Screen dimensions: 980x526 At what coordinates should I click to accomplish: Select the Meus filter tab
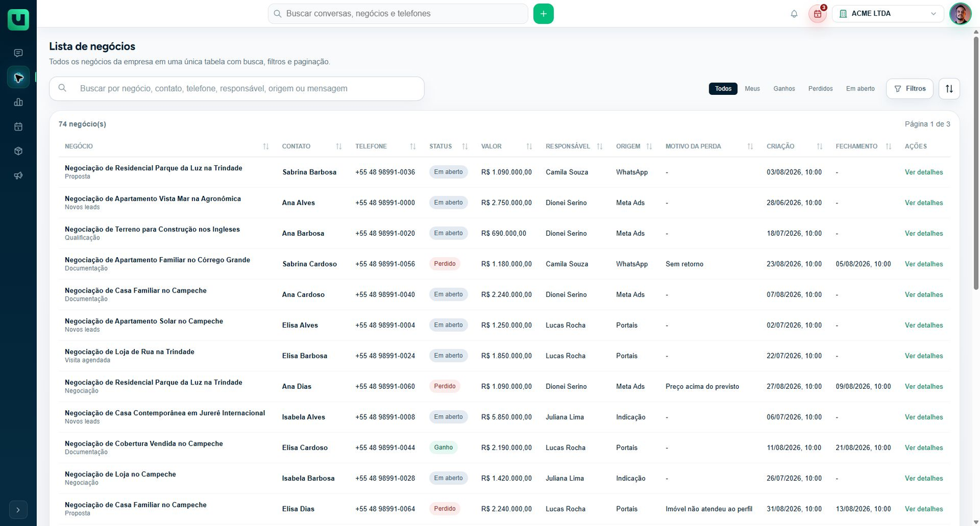point(752,89)
